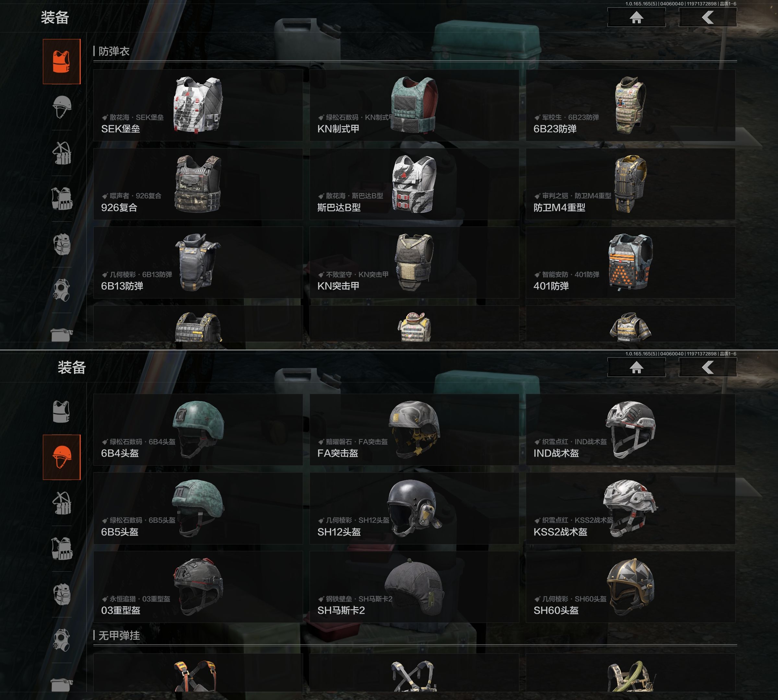778x700 pixels.
Task: Select the highlighted orange helmet category icon
Action: pos(62,457)
